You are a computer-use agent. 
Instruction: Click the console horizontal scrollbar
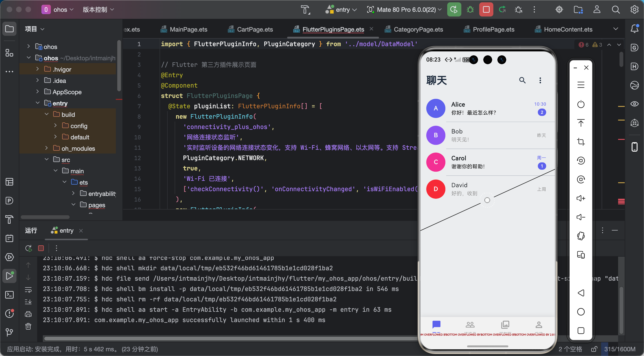pyautogui.click(x=225, y=339)
